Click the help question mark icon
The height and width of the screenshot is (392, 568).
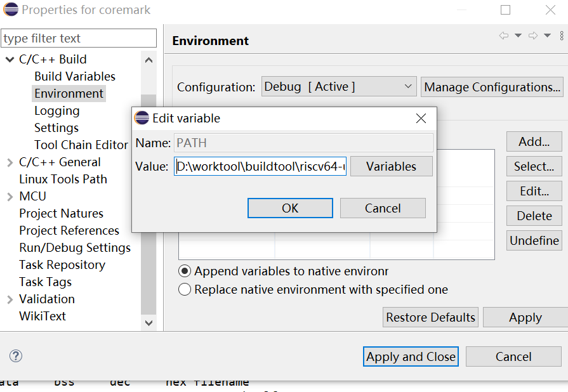coord(15,356)
